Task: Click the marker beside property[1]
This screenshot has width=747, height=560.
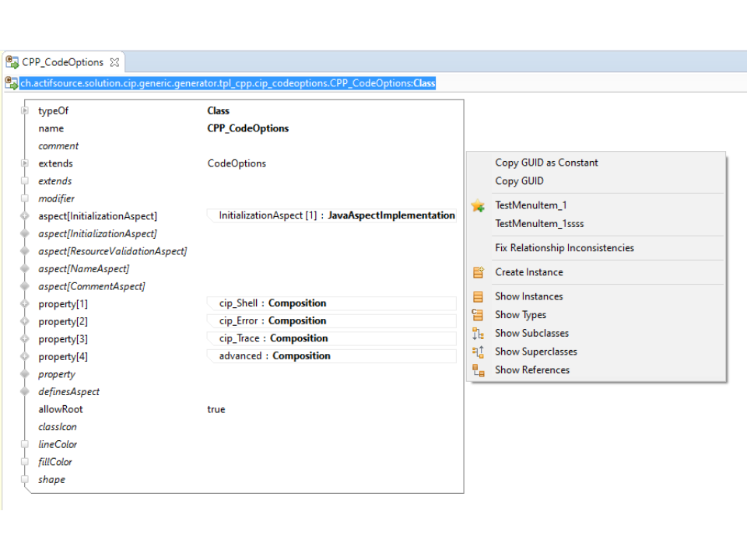Action: (x=25, y=304)
